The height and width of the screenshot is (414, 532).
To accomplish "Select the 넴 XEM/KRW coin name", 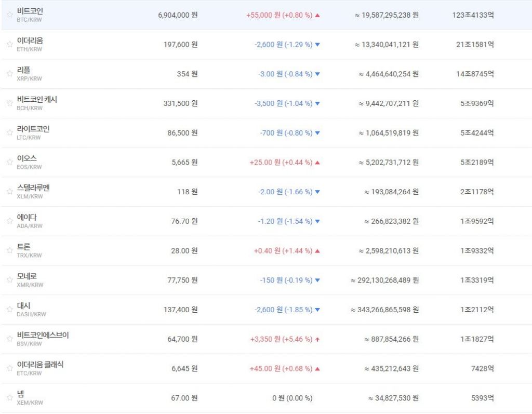I will (x=21, y=394).
